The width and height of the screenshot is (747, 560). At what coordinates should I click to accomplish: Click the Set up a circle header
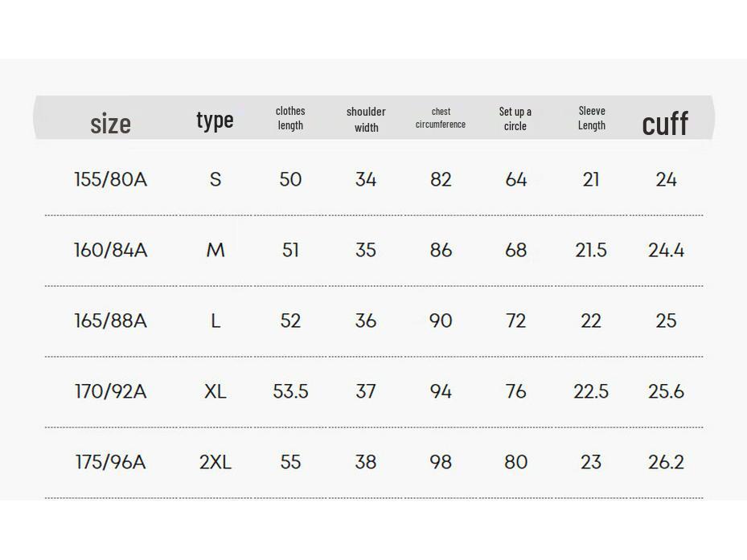[x=515, y=118]
